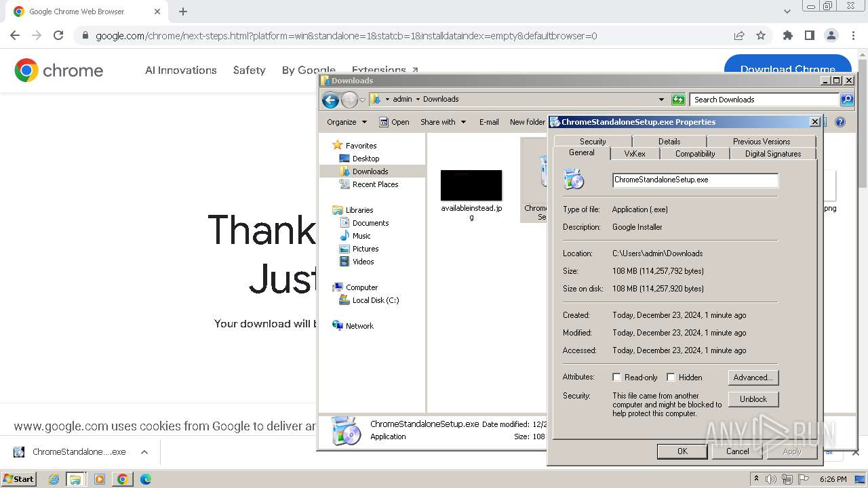Open the Documents library

(x=370, y=223)
